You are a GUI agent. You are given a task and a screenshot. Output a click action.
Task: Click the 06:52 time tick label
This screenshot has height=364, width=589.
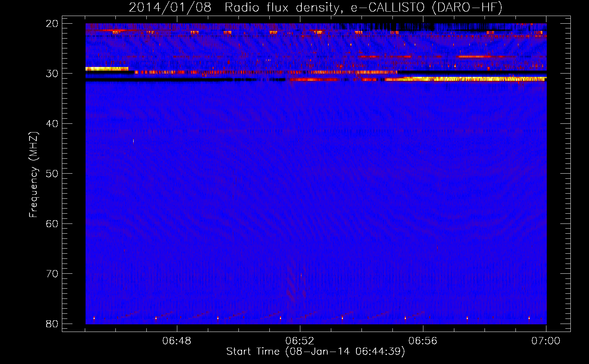300,341
